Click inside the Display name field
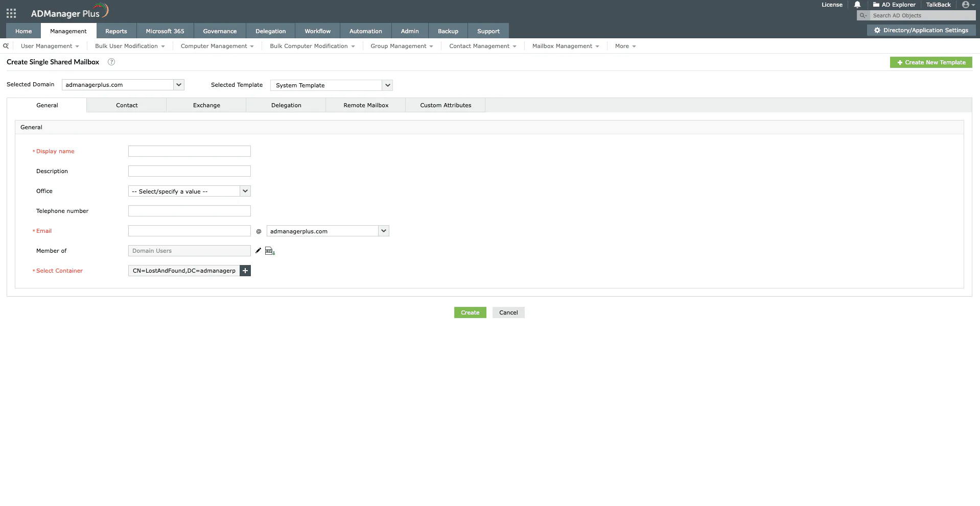This screenshot has height=506, width=980. tap(189, 151)
